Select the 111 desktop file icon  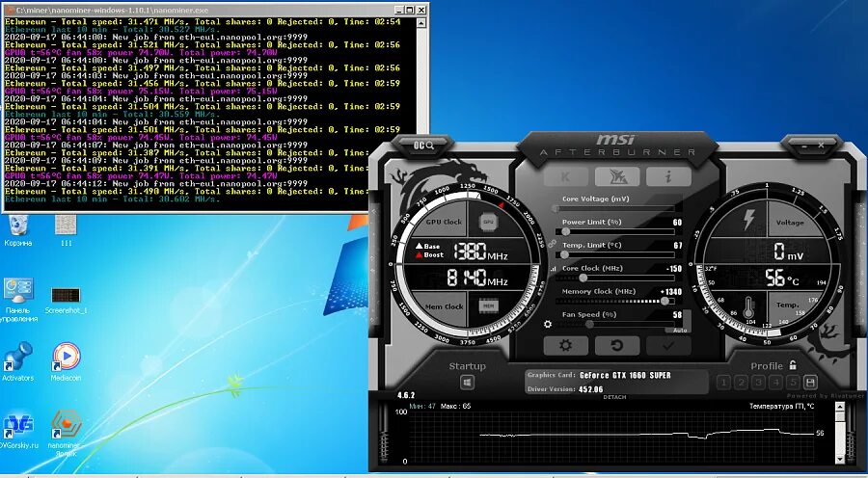coord(66,231)
